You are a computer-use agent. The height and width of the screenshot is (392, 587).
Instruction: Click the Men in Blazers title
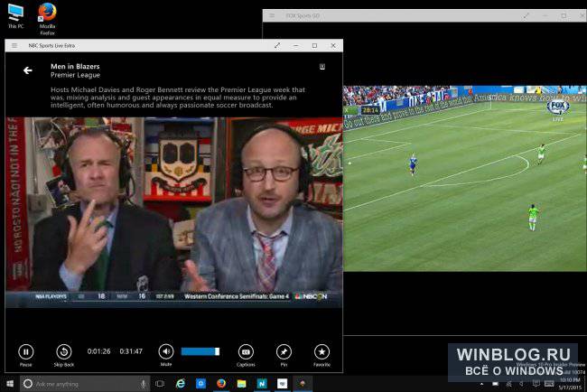click(75, 66)
